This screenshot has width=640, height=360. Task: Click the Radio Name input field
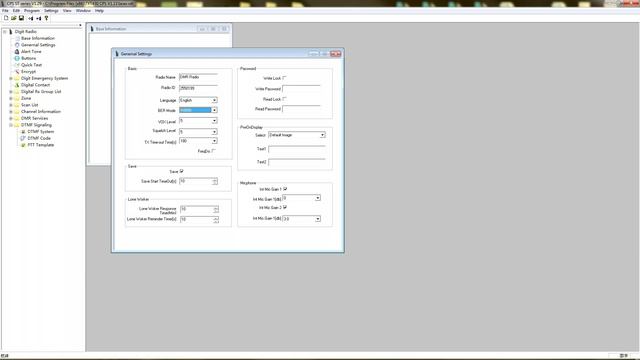[198, 77]
